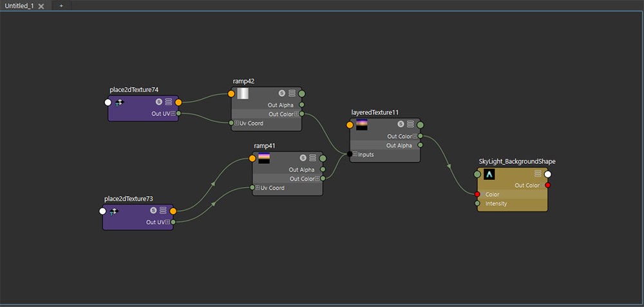Click view mode bars icon on ramp42
Image resolution: width=644 pixels, height=307 pixels.
coord(292,94)
